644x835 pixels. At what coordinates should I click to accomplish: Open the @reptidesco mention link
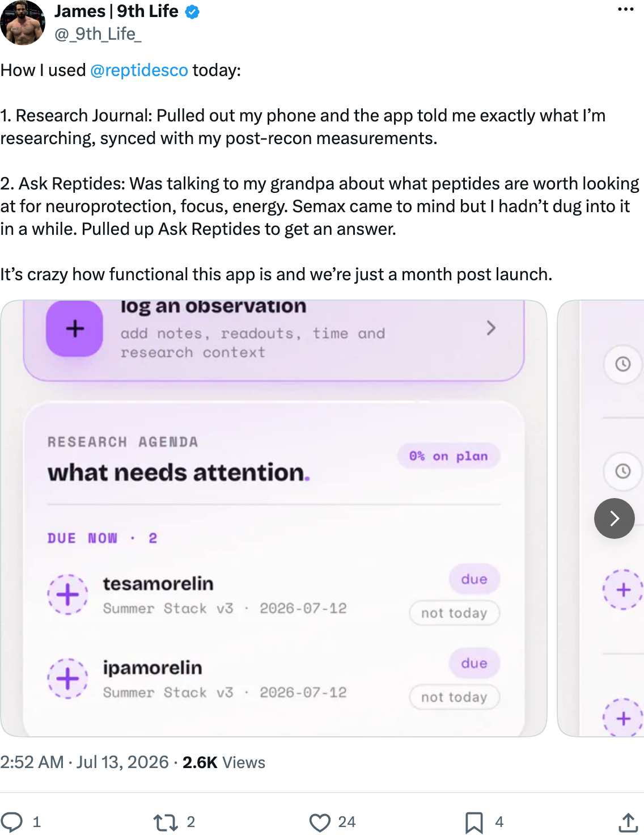pos(139,70)
